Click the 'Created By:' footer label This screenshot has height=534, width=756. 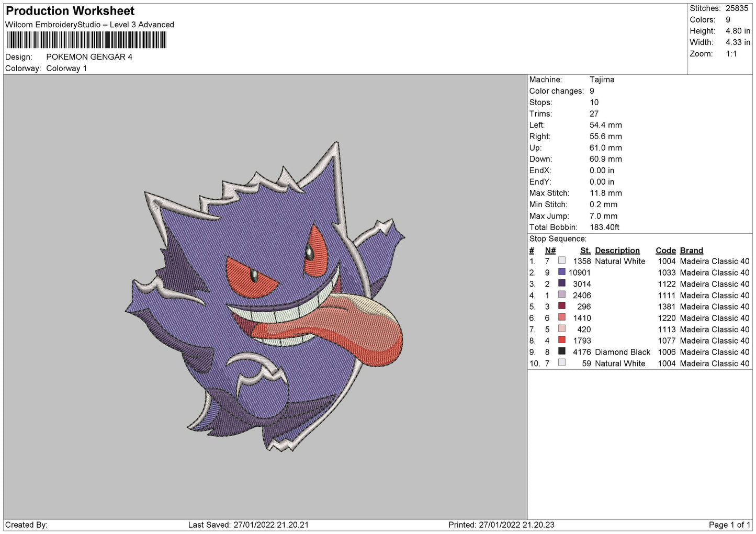click(x=26, y=525)
